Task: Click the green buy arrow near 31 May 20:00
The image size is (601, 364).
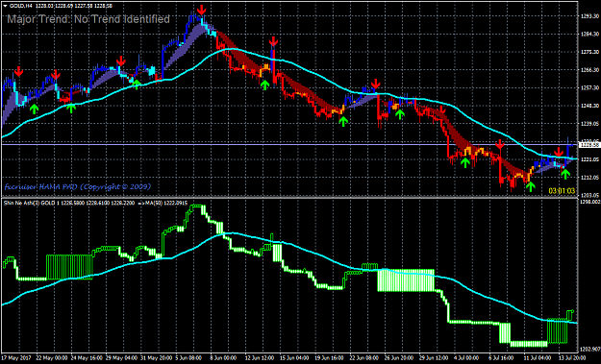Action: point(137,84)
